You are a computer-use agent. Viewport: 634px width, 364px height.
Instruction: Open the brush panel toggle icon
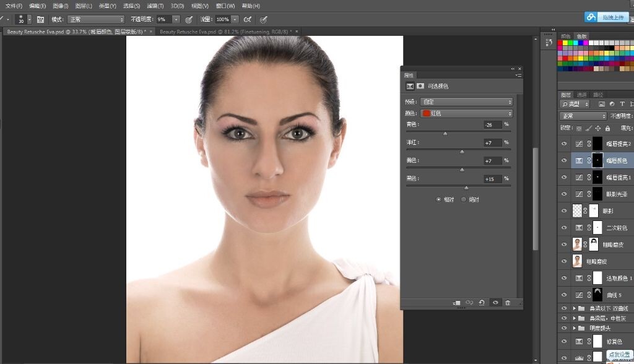click(x=40, y=19)
